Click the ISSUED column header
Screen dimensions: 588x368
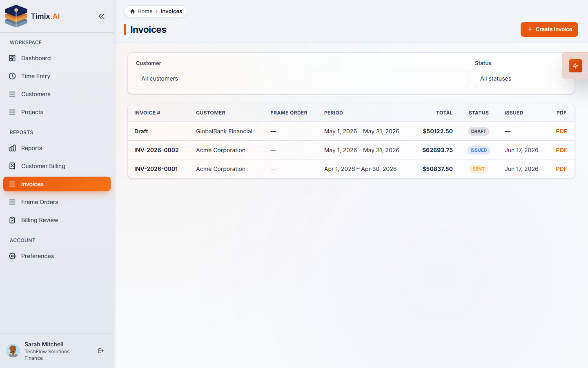pos(514,113)
